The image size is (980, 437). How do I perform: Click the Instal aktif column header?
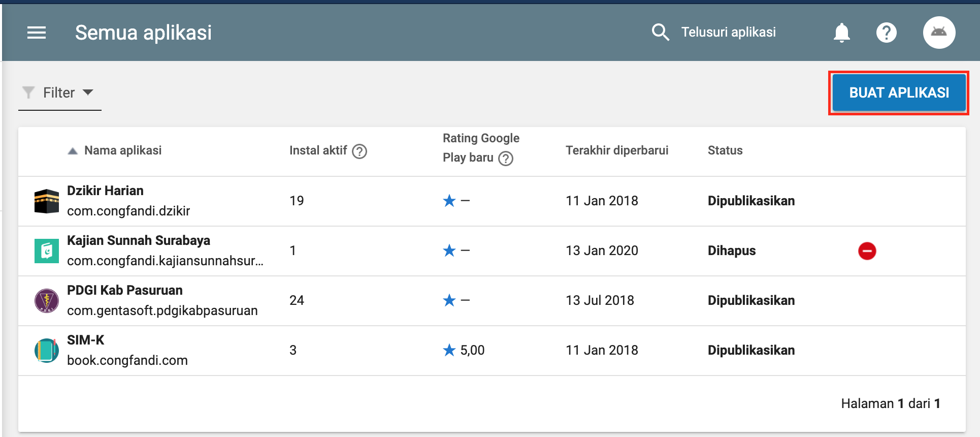(x=318, y=150)
